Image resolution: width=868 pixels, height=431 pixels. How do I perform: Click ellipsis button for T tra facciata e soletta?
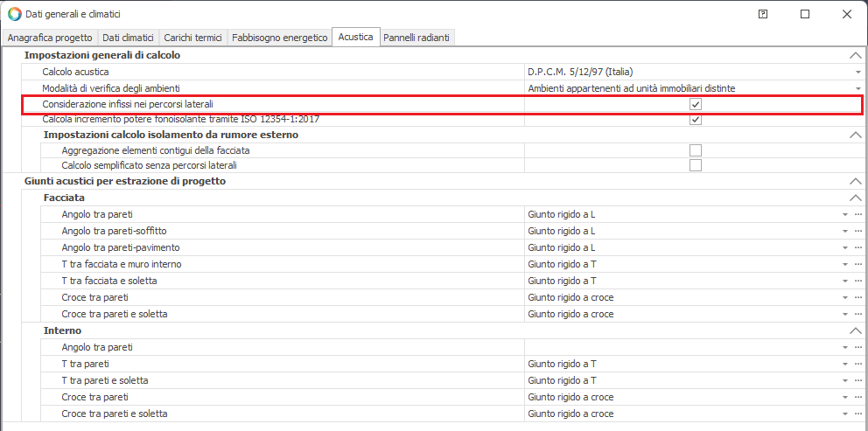click(x=857, y=281)
